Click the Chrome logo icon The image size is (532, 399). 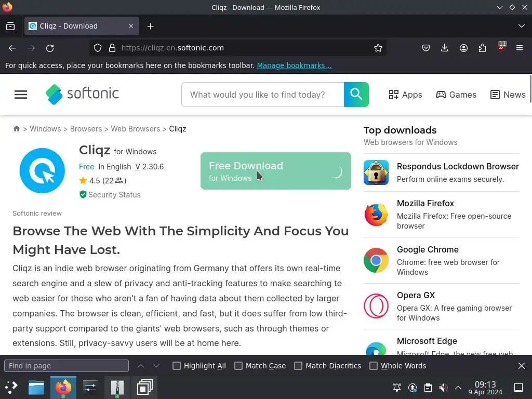[376, 260]
